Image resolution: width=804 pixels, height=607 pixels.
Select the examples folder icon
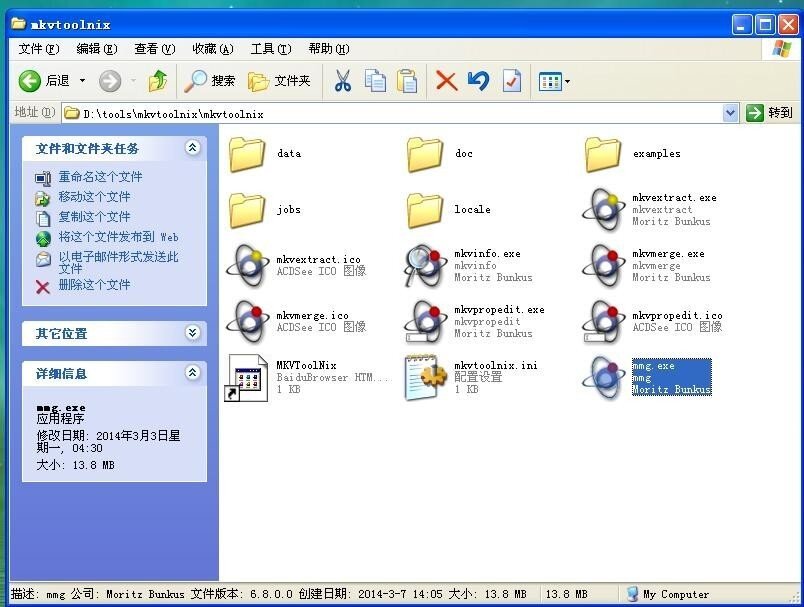[602, 154]
